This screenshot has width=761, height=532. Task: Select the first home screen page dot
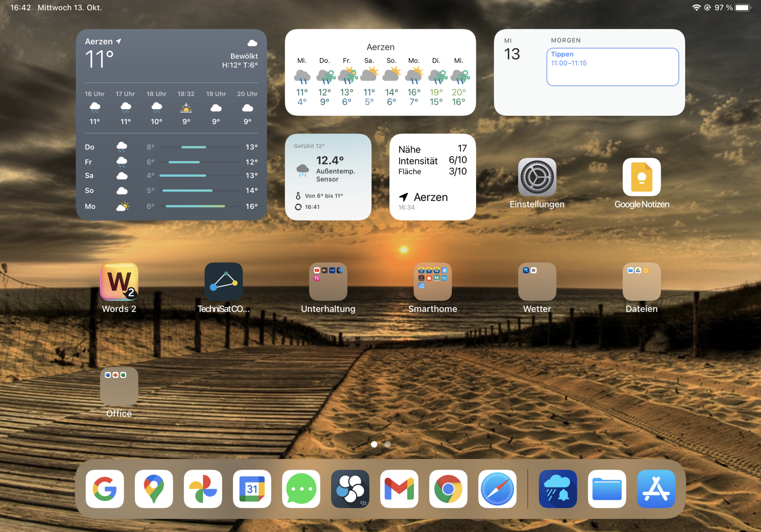click(374, 444)
